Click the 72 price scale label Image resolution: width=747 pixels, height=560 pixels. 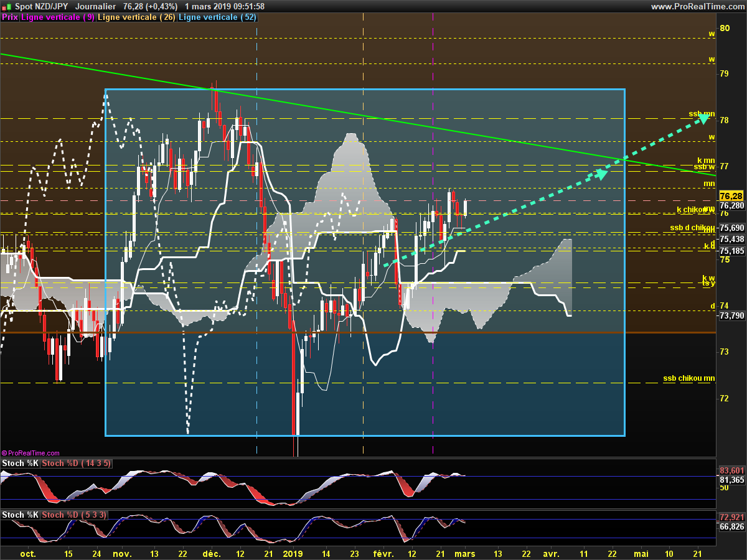(x=725, y=398)
